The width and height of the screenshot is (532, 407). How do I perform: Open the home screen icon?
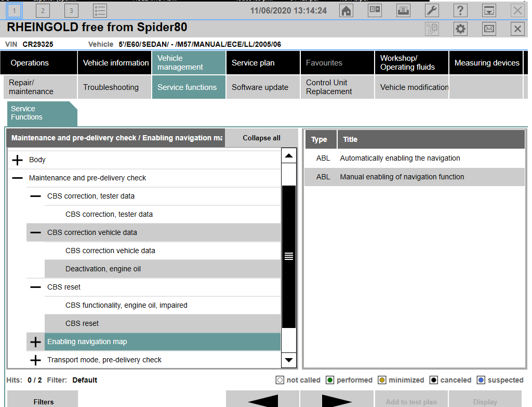[346, 10]
